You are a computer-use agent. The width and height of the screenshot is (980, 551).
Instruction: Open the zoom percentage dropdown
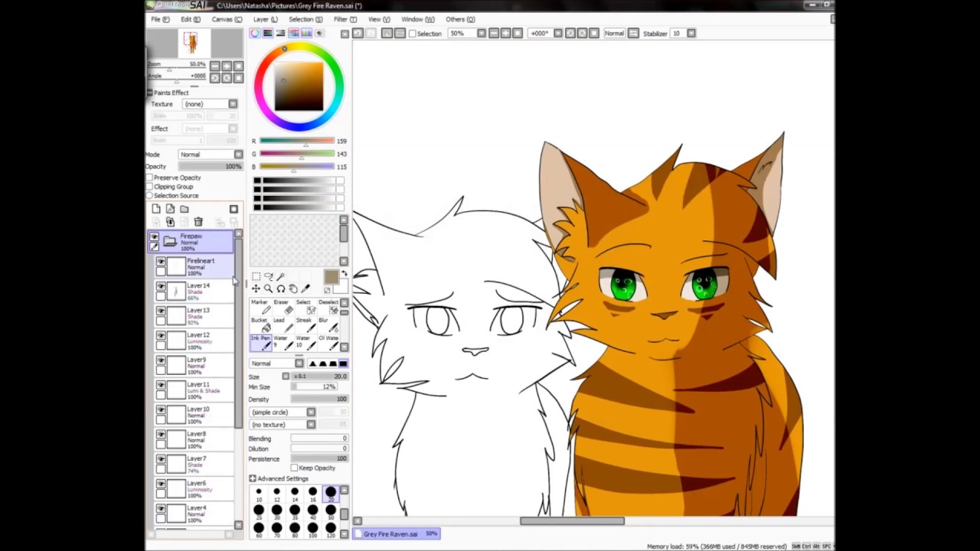click(481, 33)
